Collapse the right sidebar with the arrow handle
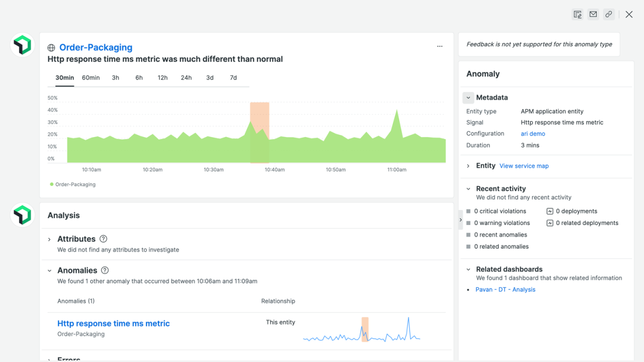 pos(460,220)
